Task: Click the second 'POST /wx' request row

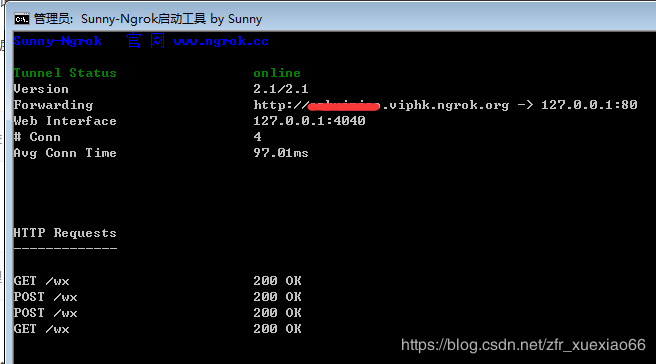Action: pyautogui.click(x=157, y=313)
